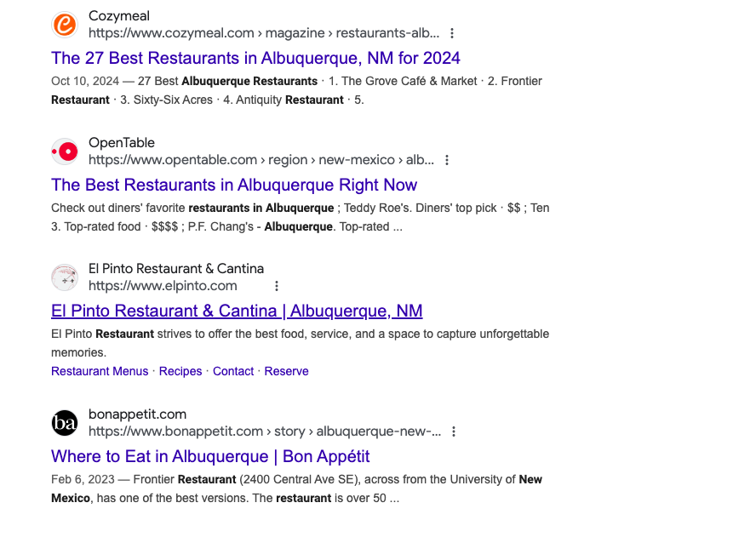Click the 'El Pinto Restaurant & Cantina' site name
The image size is (756, 537).
pyautogui.click(x=176, y=269)
